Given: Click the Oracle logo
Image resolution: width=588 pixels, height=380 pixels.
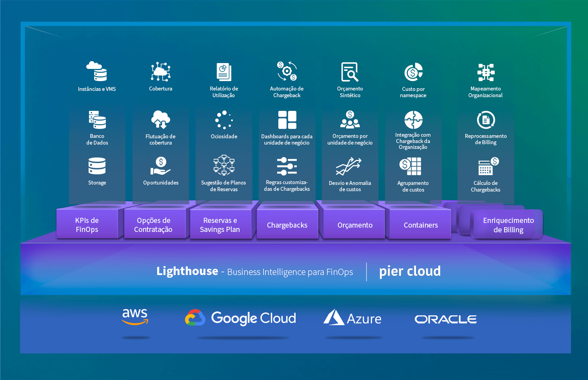Looking at the screenshot, I should coord(446,319).
